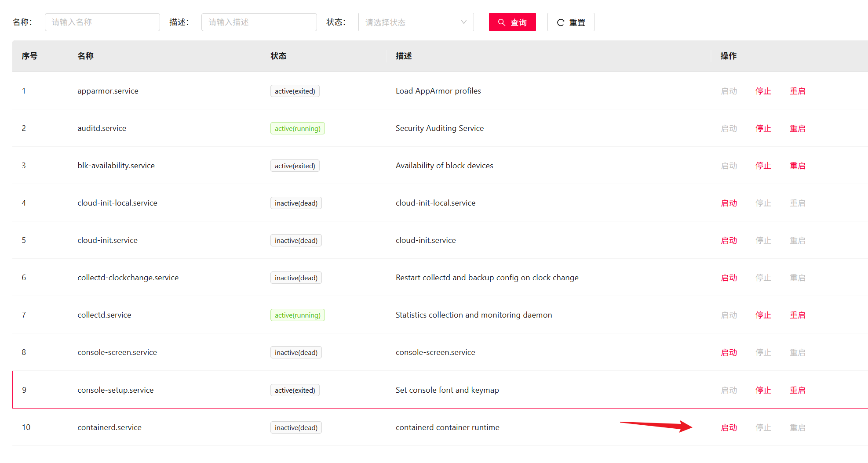The width and height of the screenshot is (868, 463).
Task: Select the apparmor.service name cell
Action: point(108,91)
